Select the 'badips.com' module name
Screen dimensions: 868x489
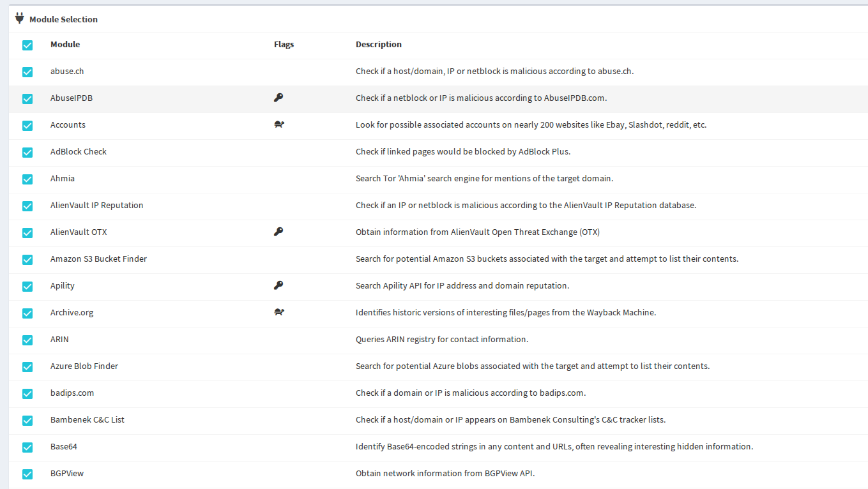(72, 393)
